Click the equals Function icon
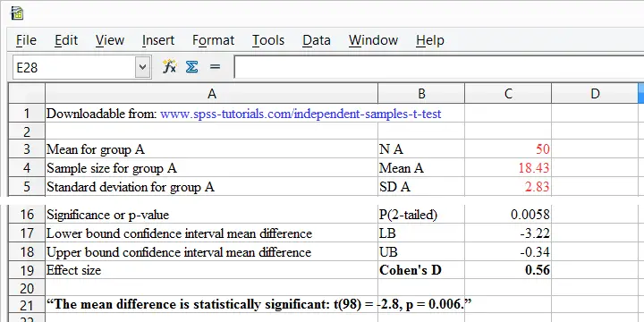 (x=215, y=67)
